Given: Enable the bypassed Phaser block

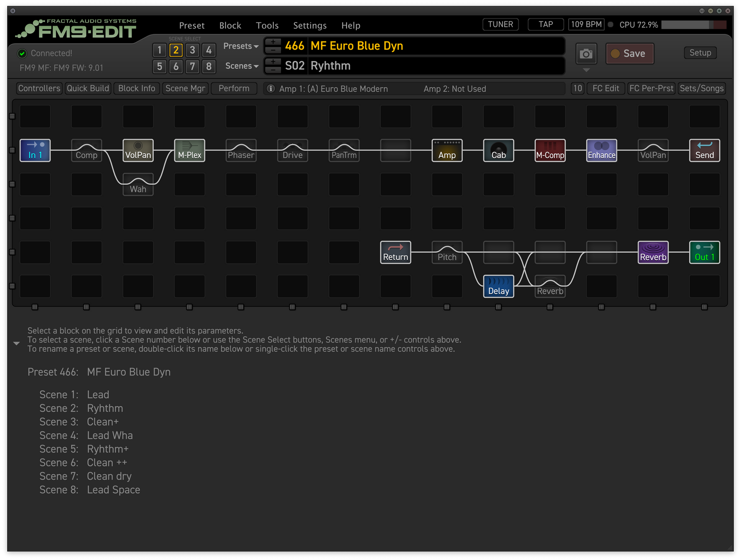Looking at the screenshot, I should coord(241,150).
